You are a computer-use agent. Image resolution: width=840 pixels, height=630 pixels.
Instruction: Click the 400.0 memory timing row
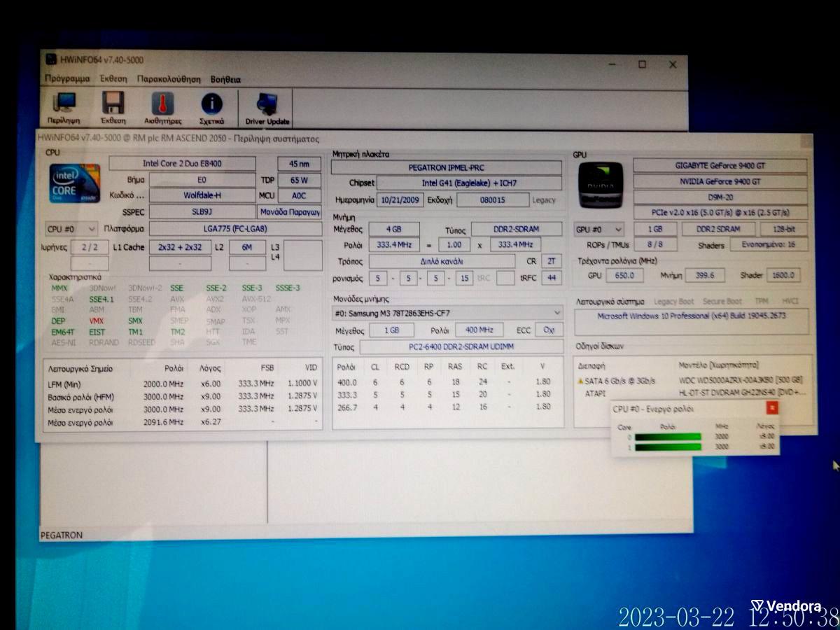pyautogui.click(x=447, y=383)
